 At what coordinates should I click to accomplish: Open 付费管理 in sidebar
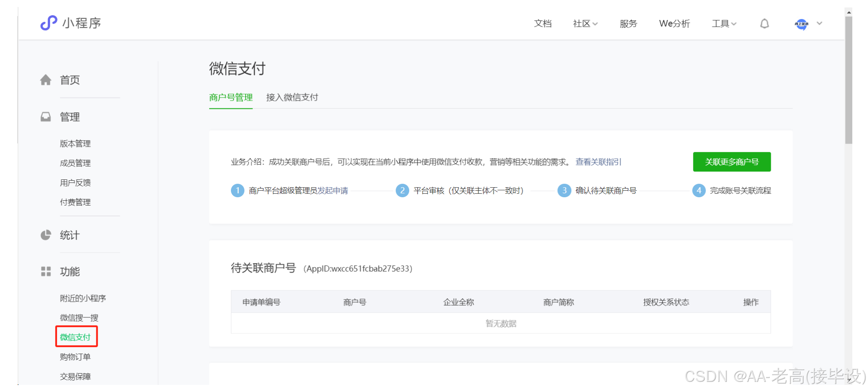click(75, 202)
